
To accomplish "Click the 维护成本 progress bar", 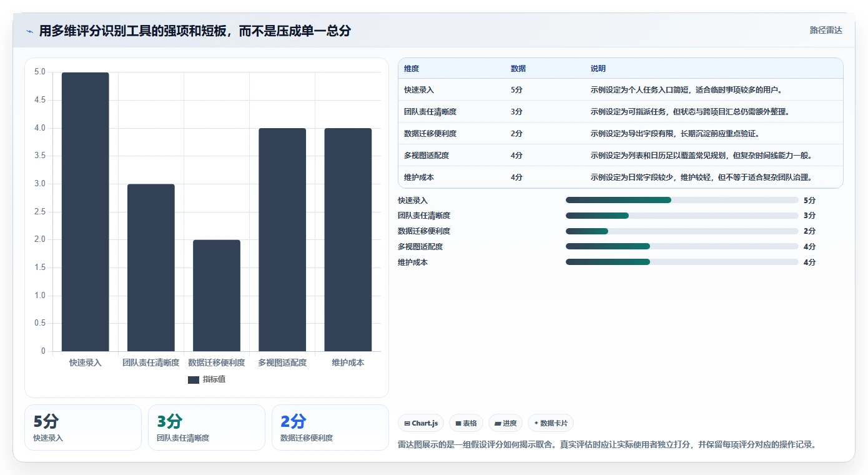I will tap(682, 262).
